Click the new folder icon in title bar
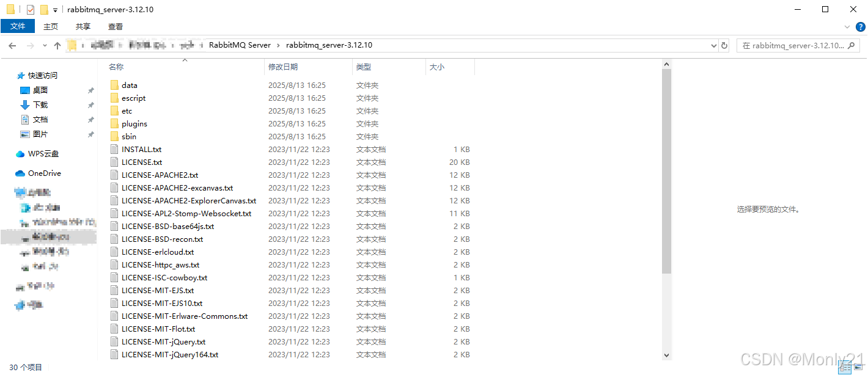Screen dimensions: 868x375 click(44, 10)
